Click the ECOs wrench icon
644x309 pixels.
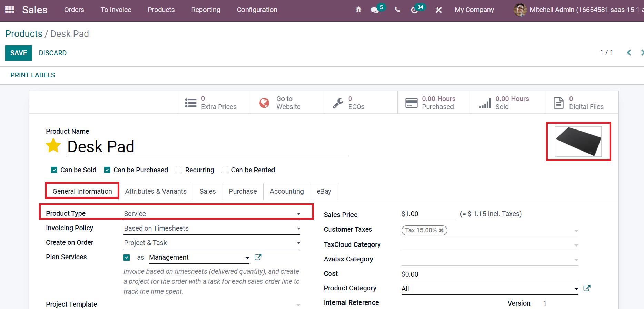click(x=338, y=103)
